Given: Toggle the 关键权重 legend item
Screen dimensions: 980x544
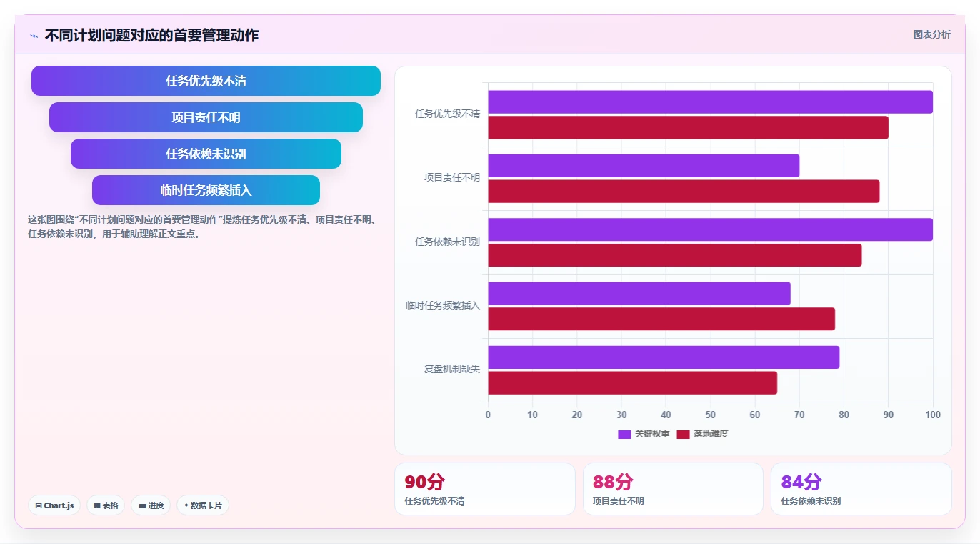Looking at the screenshot, I should [644, 434].
